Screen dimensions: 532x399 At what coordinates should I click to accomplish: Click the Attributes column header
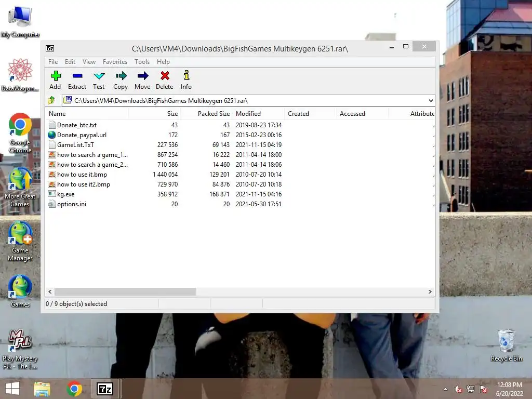pyautogui.click(x=411, y=114)
